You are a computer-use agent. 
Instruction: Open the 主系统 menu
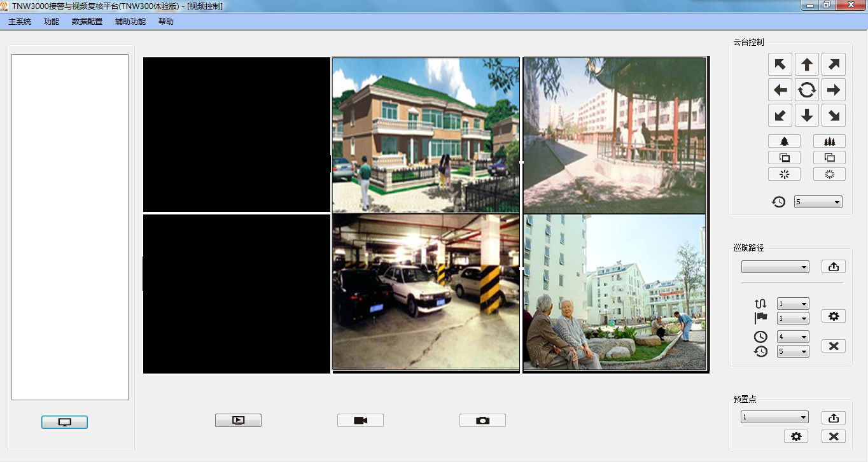[20, 22]
